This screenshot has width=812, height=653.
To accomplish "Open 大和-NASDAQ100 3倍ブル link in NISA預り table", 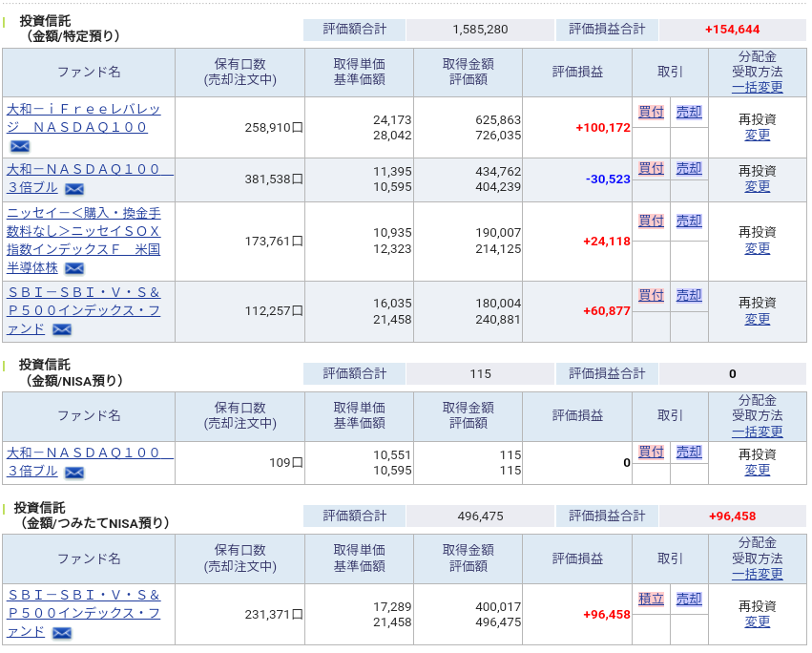I will click(90, 462).
